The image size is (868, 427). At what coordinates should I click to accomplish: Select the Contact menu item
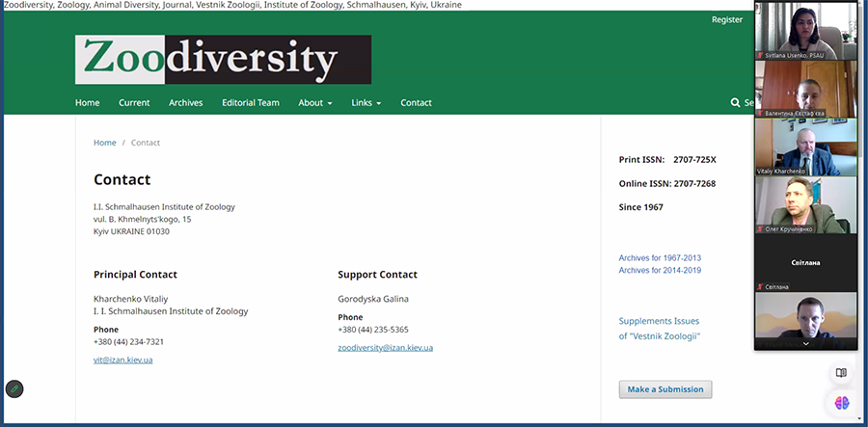[x=416, y=103]
